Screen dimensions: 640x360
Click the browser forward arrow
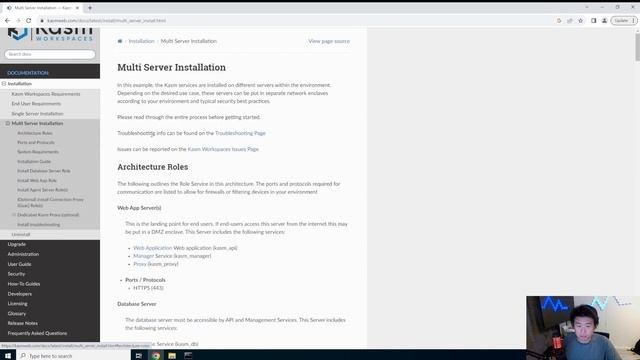tap(18, 20)
